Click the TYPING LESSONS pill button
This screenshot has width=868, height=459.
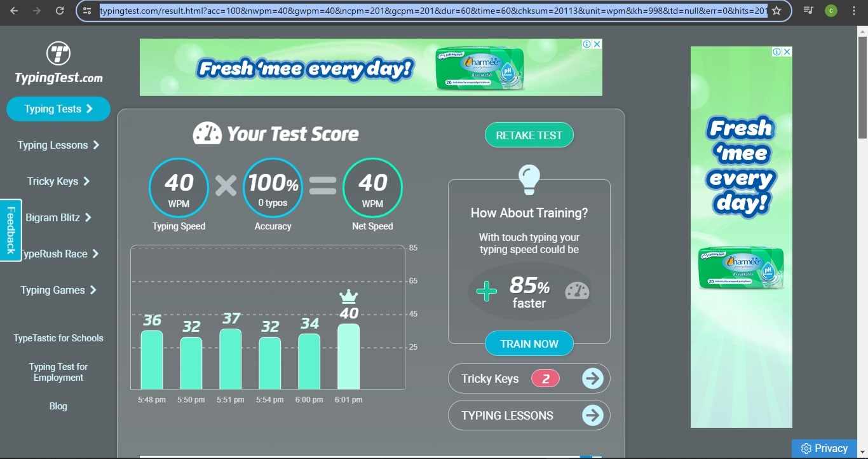tap(529, 416)
